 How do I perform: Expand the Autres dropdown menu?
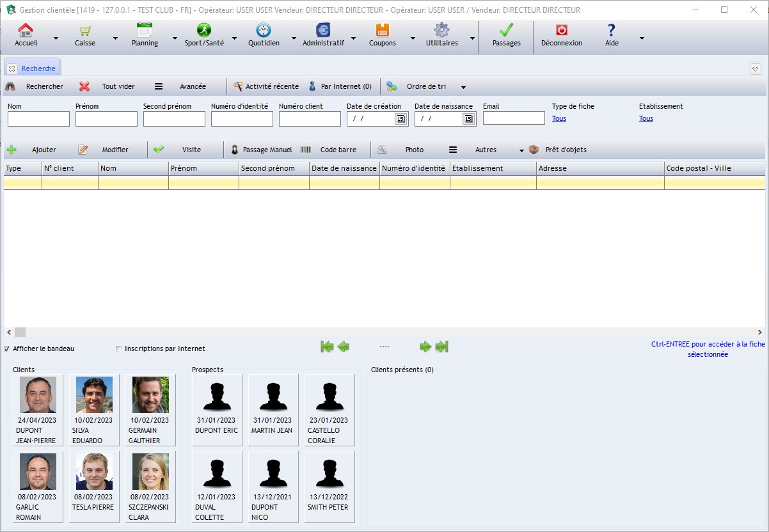[x=521, y=150]
